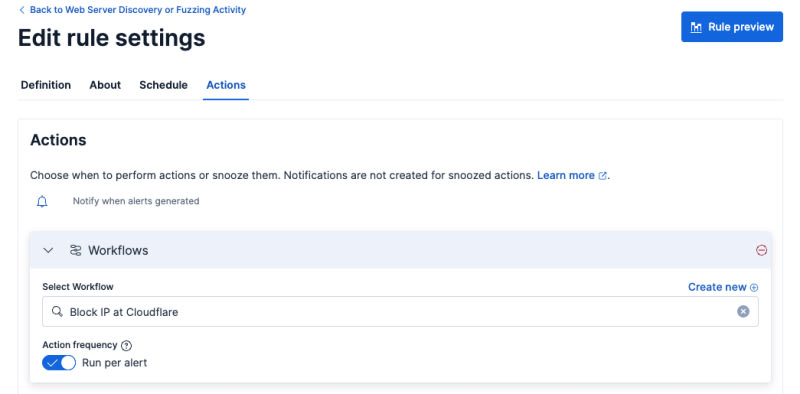The image size is (800, 394).
Task: Click the search magnifier icon in Select Workflow
Action: [x=58, y=311]
